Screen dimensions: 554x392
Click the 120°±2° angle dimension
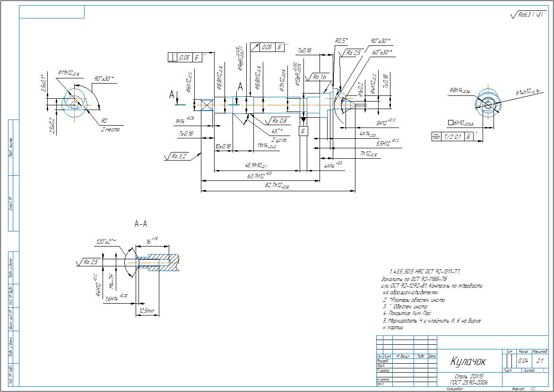(x=105, y=241)
